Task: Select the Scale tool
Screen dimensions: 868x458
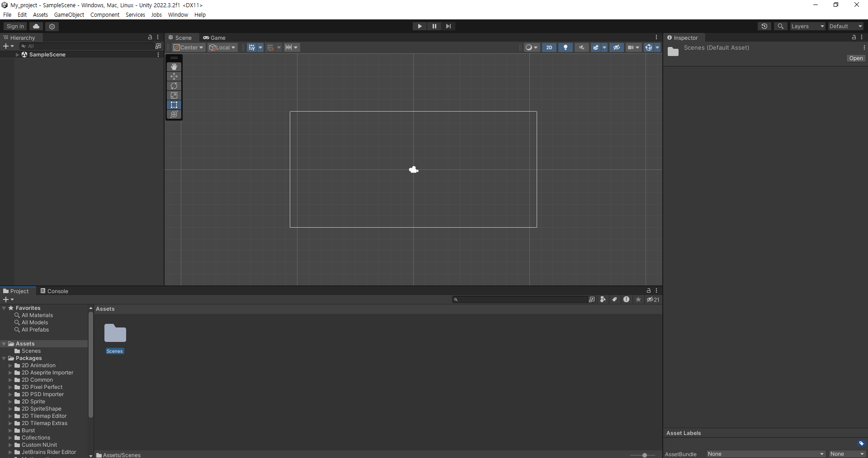Action: click(174, 95)
